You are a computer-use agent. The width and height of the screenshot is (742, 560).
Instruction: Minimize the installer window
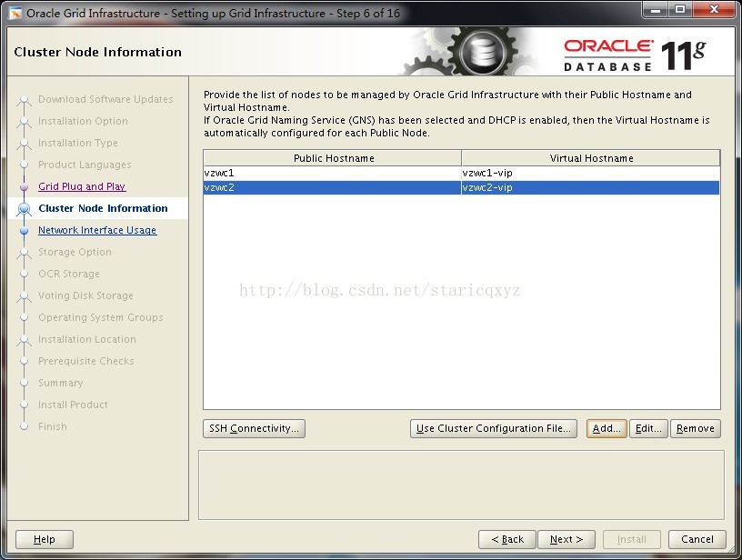pos(656,9)
